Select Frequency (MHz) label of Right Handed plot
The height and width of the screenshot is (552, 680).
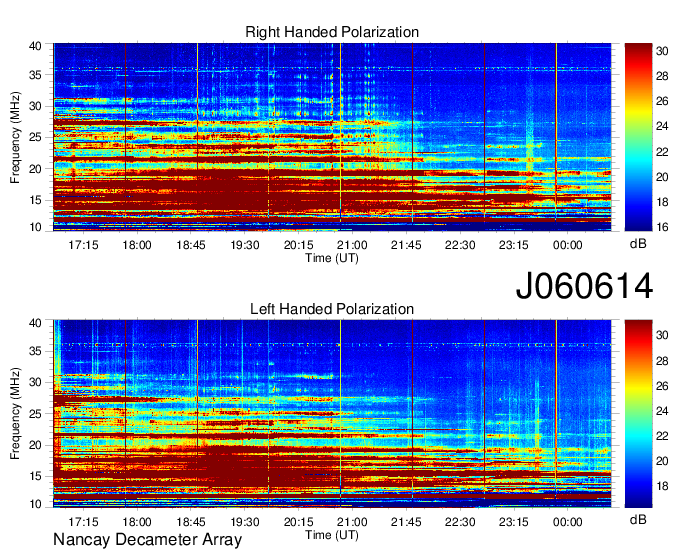click(x=15, y=137)
